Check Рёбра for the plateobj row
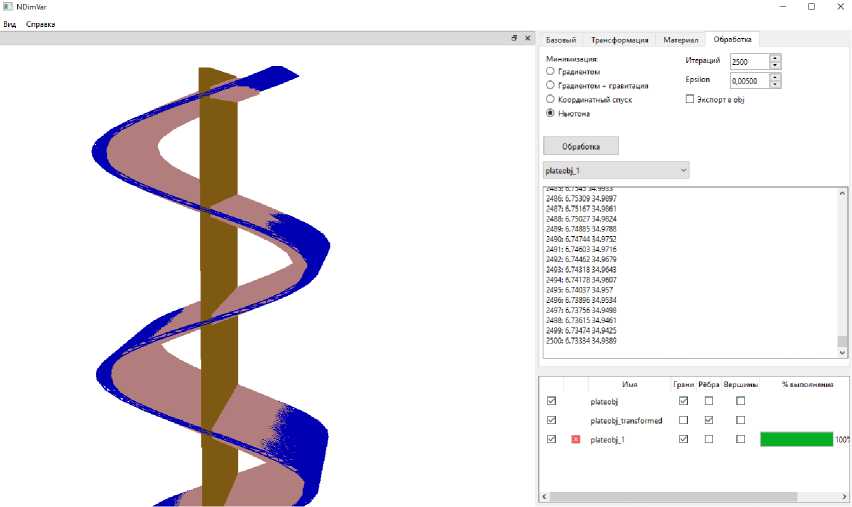Screen dimensions: 852x507 709,401
